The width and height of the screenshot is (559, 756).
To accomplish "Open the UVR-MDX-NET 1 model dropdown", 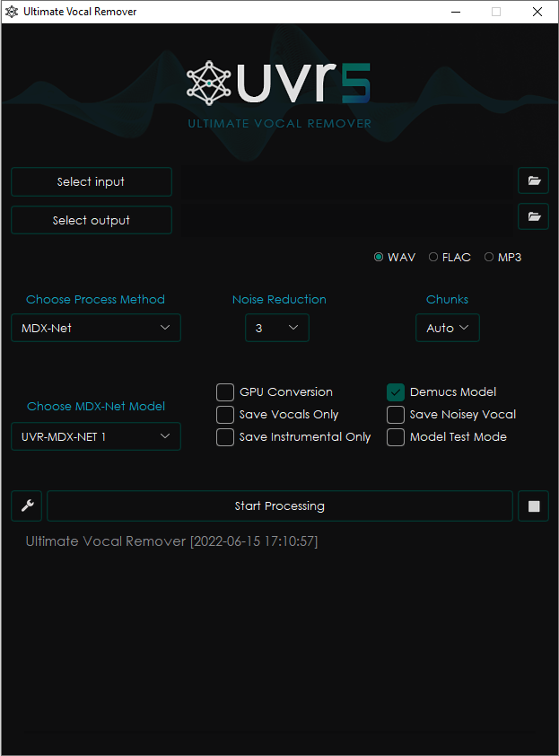I will pos(96,436).
